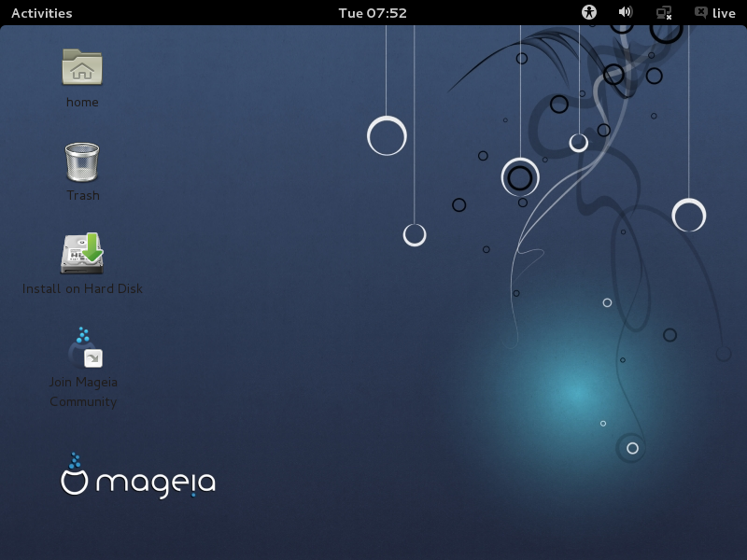Click the green arrow on installer icon
Viewport: 747px width, 560px height.
(x=92, y=247)
